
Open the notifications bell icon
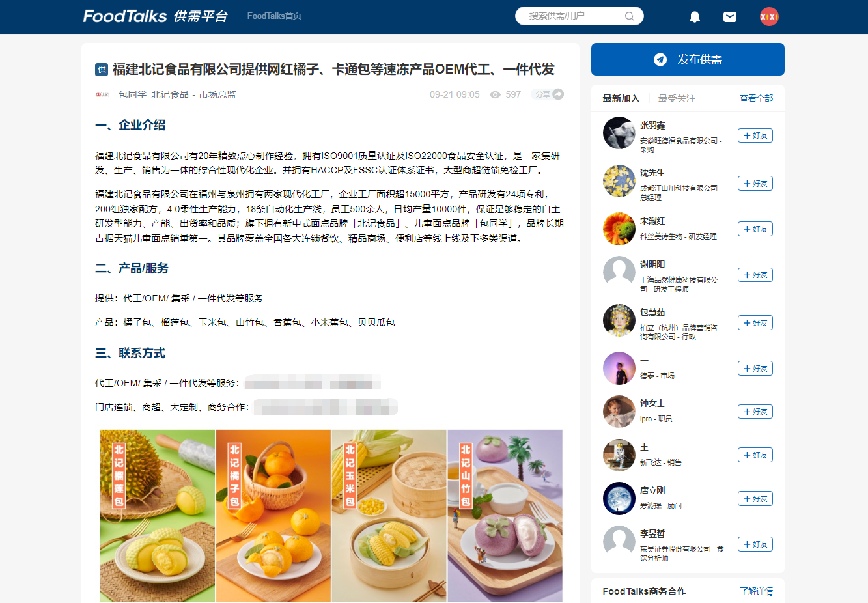pos(695,17)
